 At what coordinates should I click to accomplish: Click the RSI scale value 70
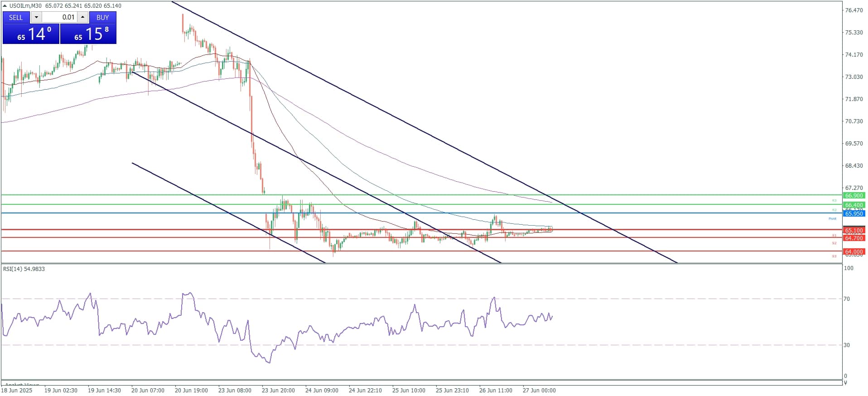click(847, 299)
